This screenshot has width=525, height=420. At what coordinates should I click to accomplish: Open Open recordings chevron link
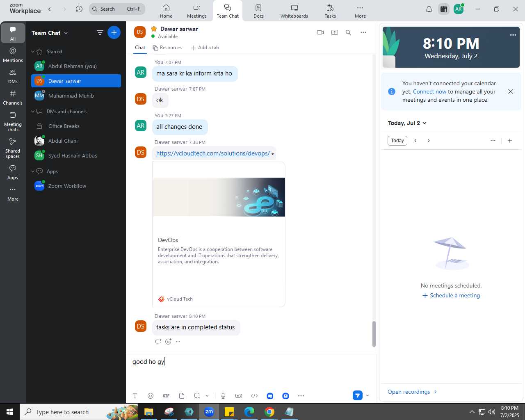pyautogui.click(x=413, y=392)
